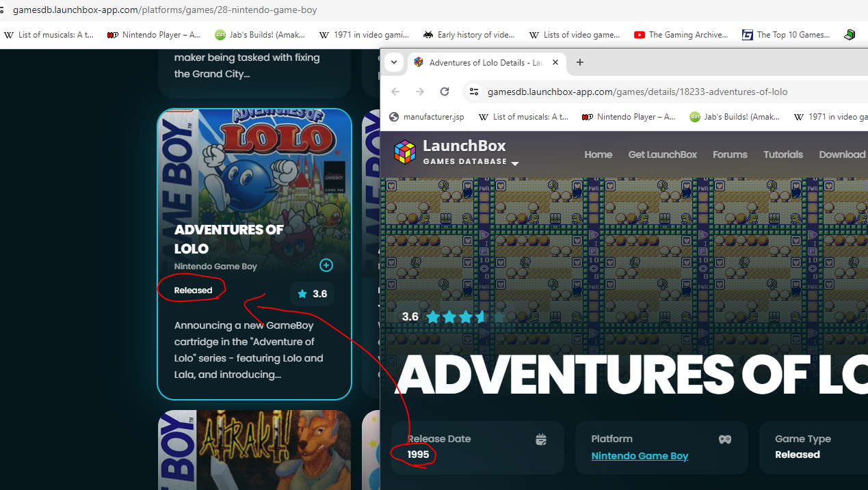
Task: Open The Top 10 Games bookmark
Action: (786, 35)
